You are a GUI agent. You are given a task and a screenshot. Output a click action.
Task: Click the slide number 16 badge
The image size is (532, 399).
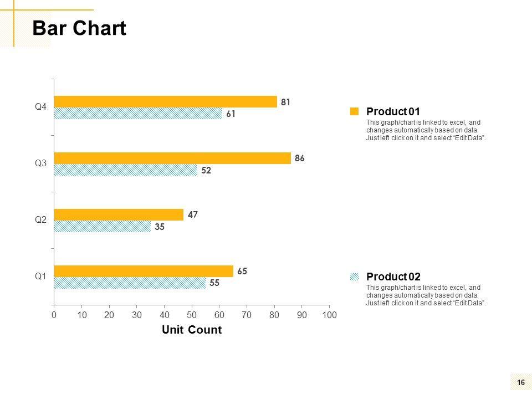[x=520, y=382]
